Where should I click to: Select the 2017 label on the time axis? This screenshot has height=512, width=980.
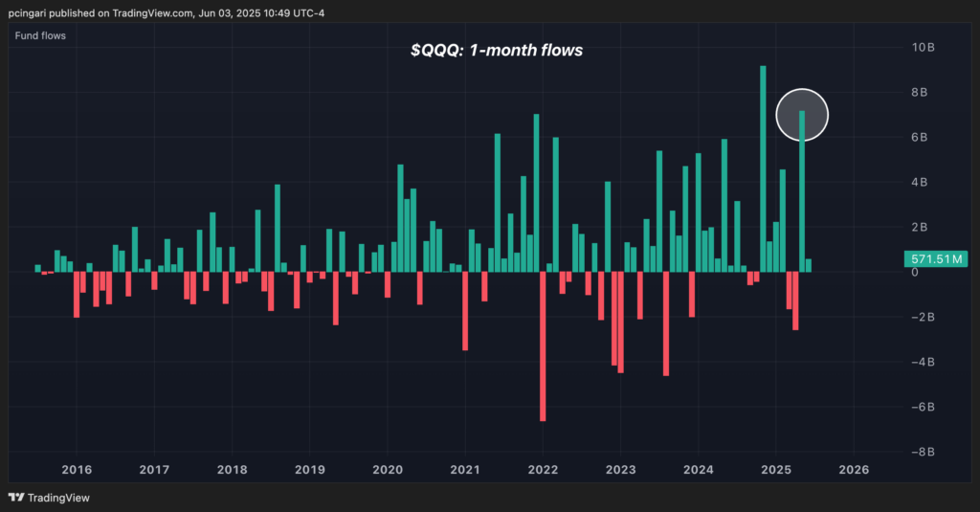(154, 470)
